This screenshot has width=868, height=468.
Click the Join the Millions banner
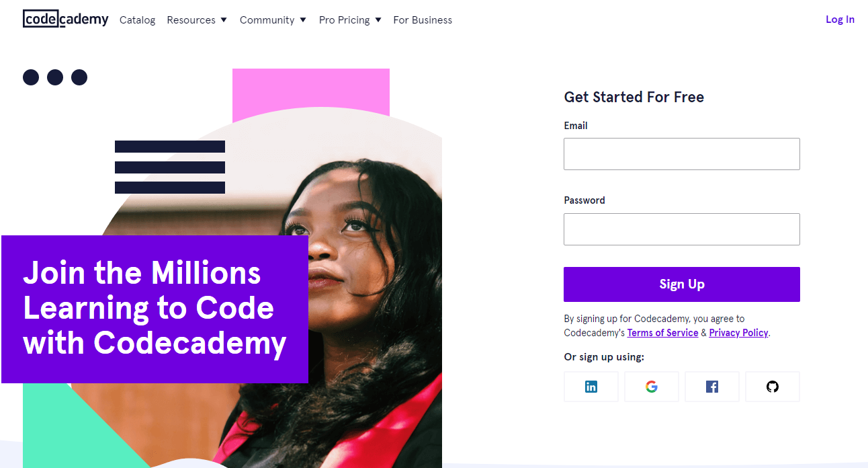pyautogui.click(x=155, y=309)
